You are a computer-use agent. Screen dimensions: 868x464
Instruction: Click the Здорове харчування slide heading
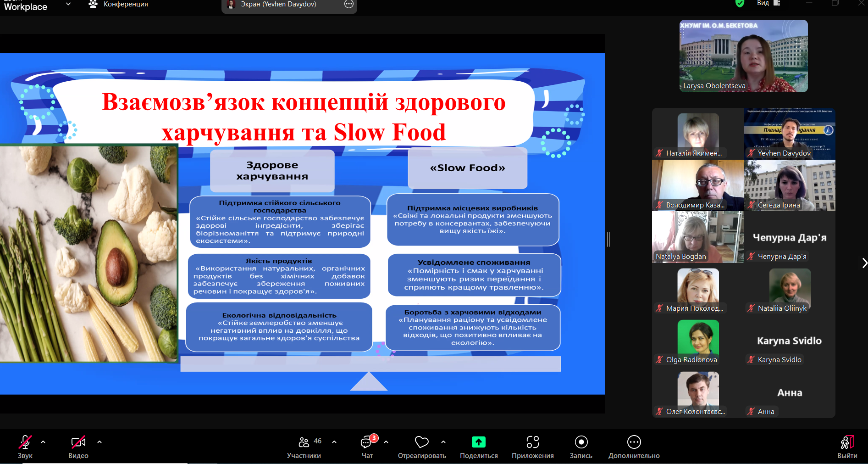pos(272,171)
